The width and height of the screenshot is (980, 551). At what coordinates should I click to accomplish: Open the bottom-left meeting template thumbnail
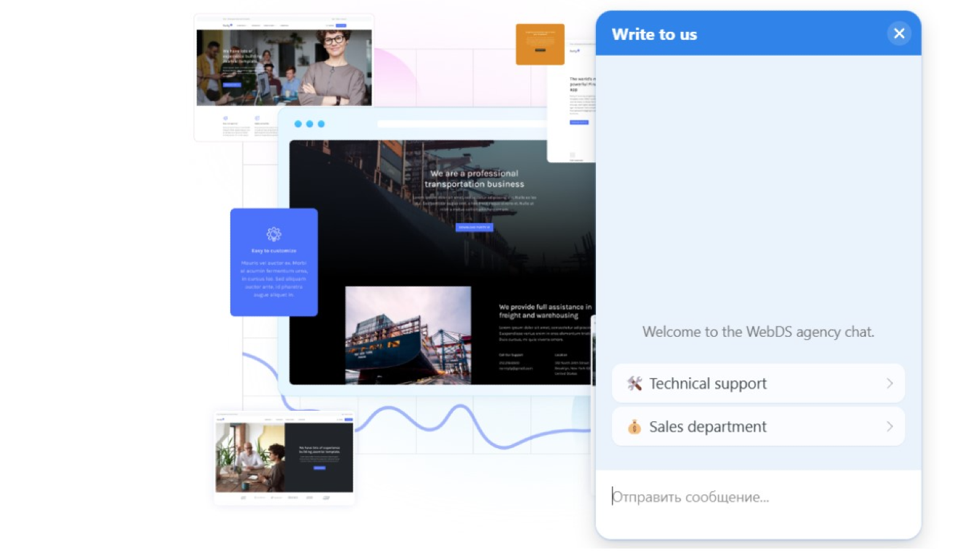tap(284, 457)
